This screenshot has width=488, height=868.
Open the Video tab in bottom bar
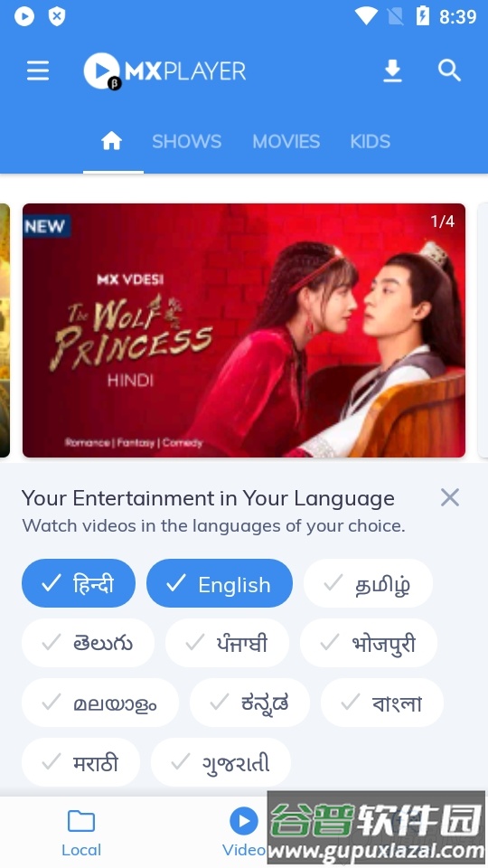[244, 833]
